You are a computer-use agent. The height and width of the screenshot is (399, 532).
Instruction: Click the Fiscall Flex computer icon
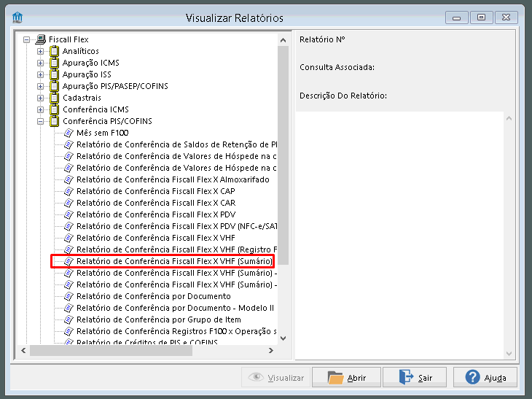click(41, 39)
